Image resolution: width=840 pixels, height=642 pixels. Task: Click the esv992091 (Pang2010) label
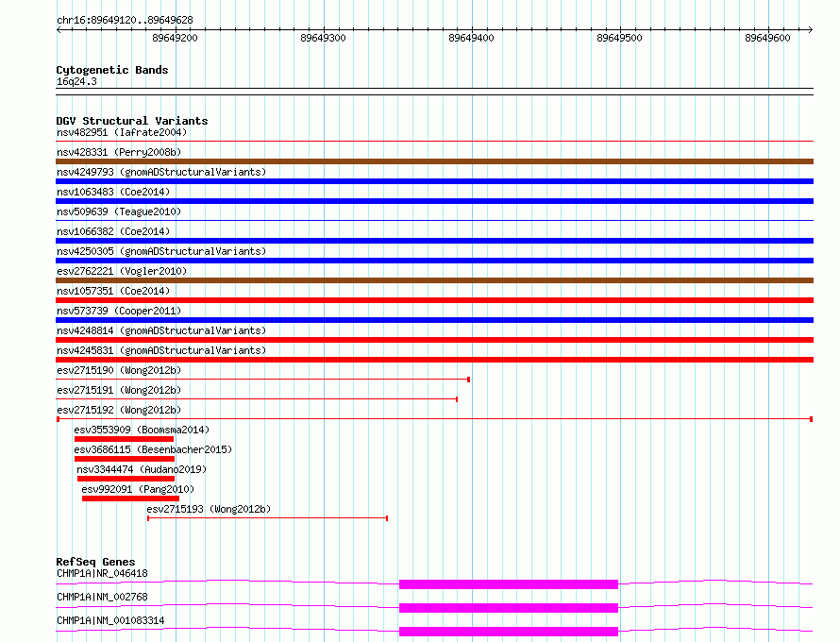coord(138,489)
